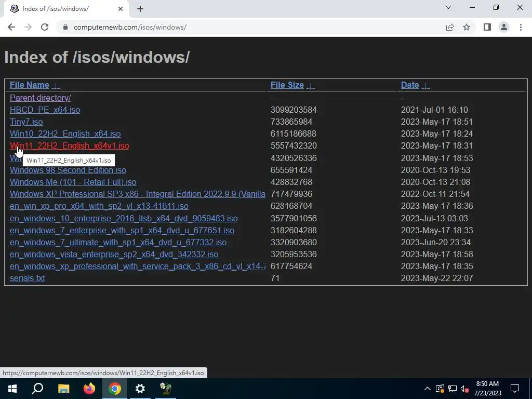Download en_windows_7_enterprise_with_sp1 ISO
This screenshot has width=532, height=399.
pyautogui.click(x=122, y=230)
